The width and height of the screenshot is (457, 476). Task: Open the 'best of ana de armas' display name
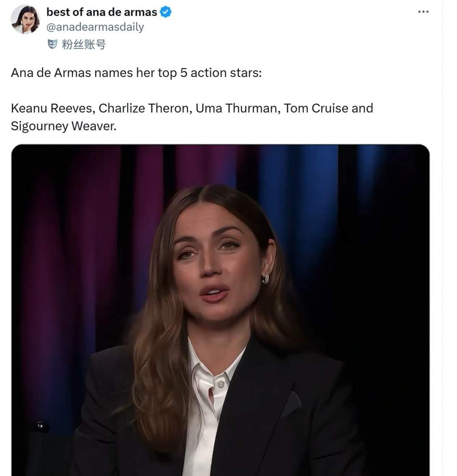(102, 12)
